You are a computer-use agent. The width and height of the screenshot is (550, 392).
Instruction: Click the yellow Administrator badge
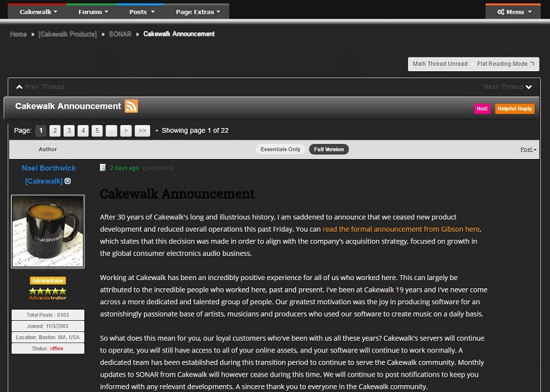coord(48,281)
